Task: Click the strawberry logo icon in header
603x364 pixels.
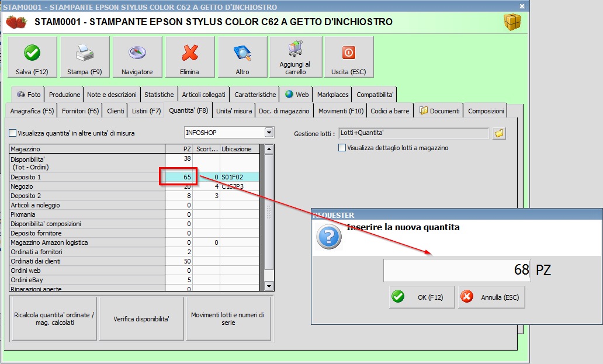Action: click(16, 22)
